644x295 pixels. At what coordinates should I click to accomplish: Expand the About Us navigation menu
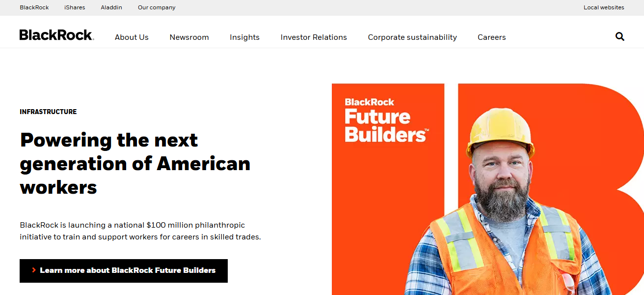[132, 37]
